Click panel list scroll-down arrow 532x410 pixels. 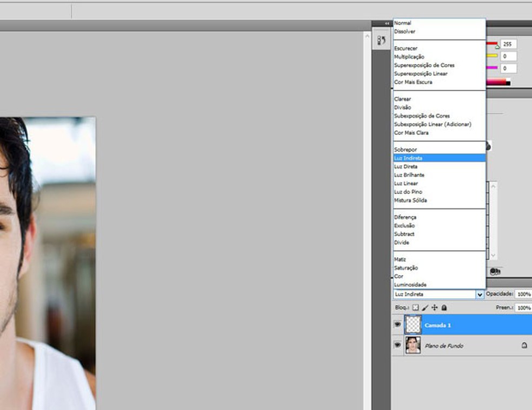pyautogui.click(x=493, y=255)
